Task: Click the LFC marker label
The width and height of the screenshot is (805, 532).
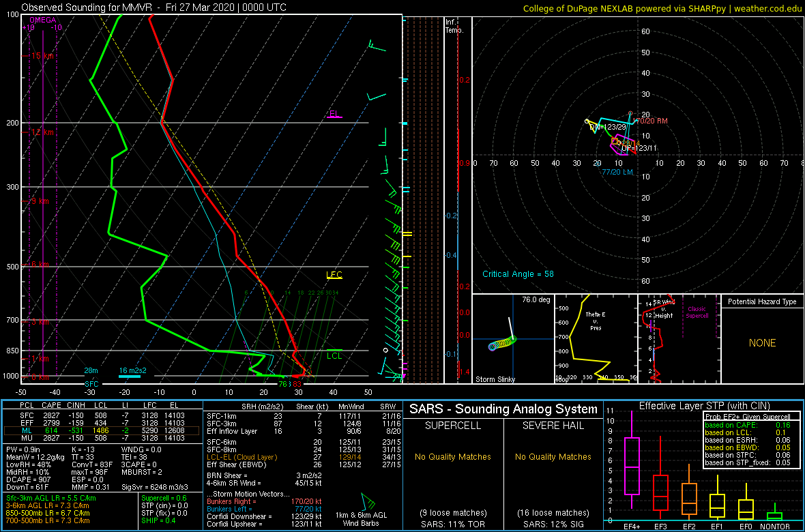Action: pos(334,275)
